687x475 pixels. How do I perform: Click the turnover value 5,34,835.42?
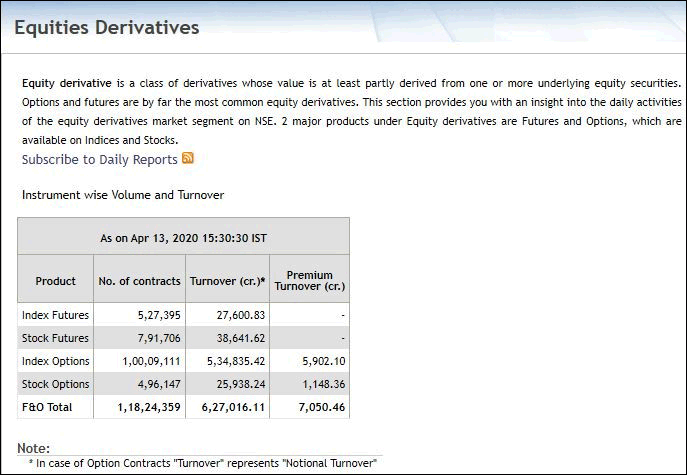click(236, 361)
